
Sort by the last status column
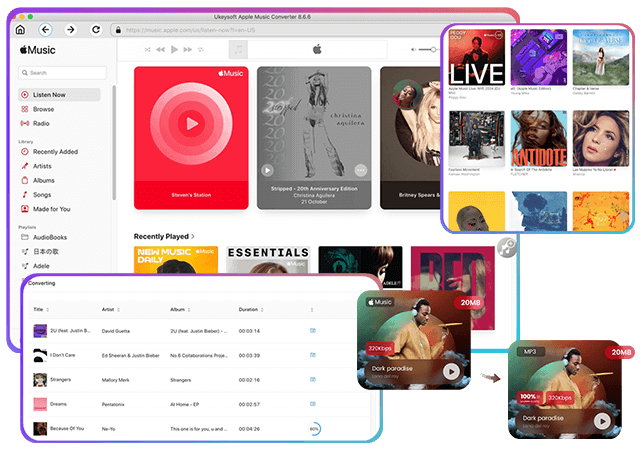point(312,310)
